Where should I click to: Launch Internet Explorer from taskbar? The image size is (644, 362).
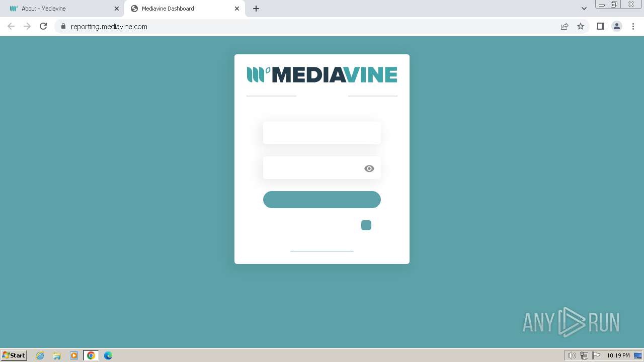(40, 355)
